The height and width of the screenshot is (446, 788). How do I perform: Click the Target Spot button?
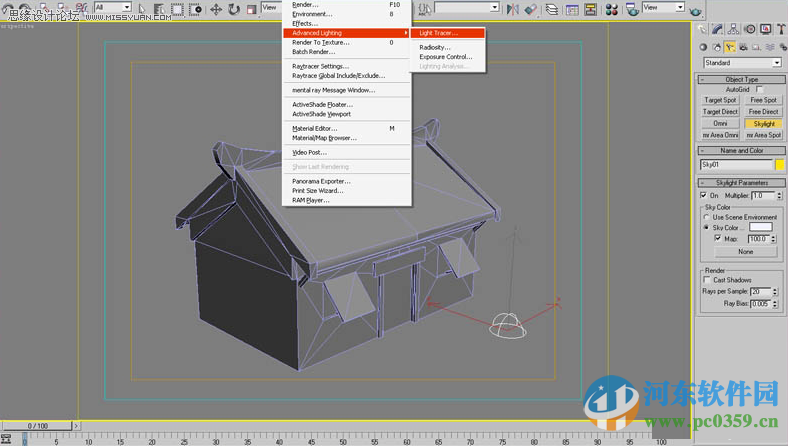click(720, 101)
